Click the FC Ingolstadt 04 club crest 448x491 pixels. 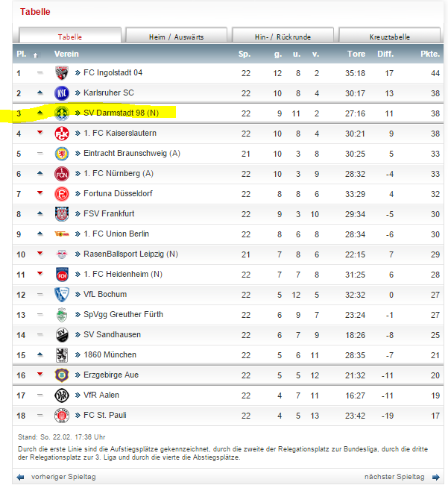point(62,73)
